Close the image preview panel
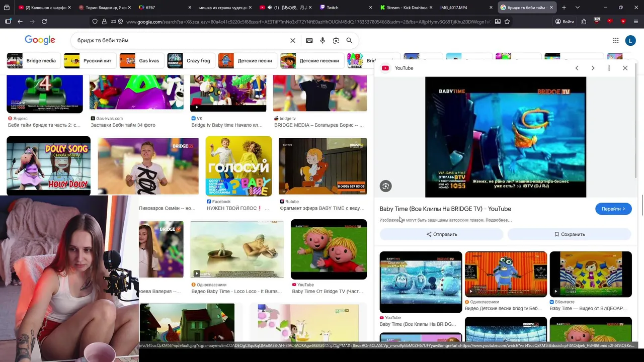Viewport: 644px width, 362px height. (625, 68)
